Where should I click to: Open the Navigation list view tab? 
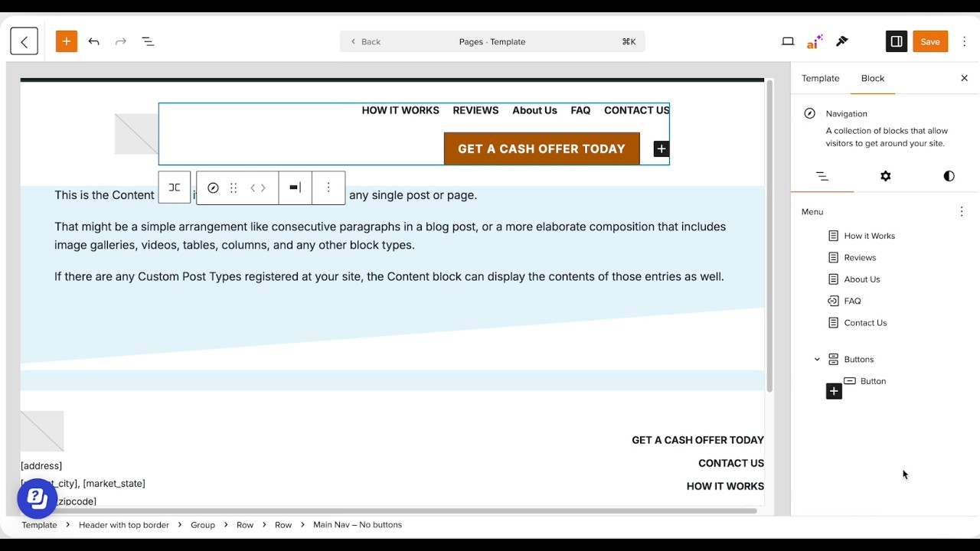click(822, 176)
